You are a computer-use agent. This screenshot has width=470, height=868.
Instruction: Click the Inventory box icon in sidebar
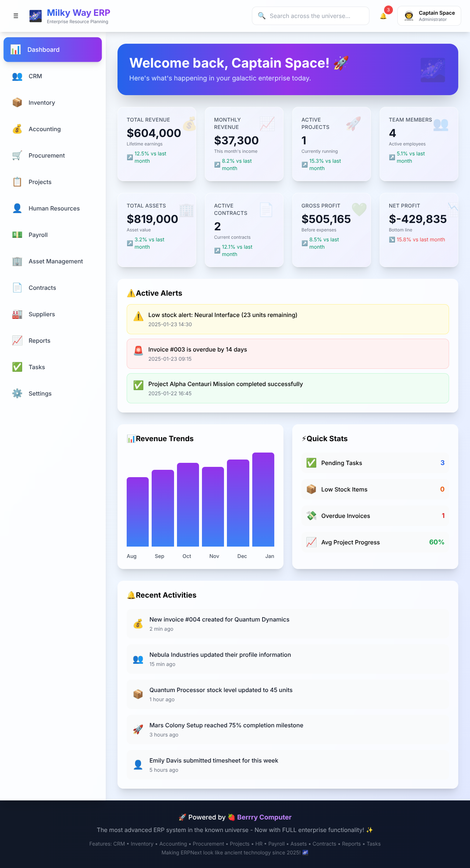[x=17, y=102]
